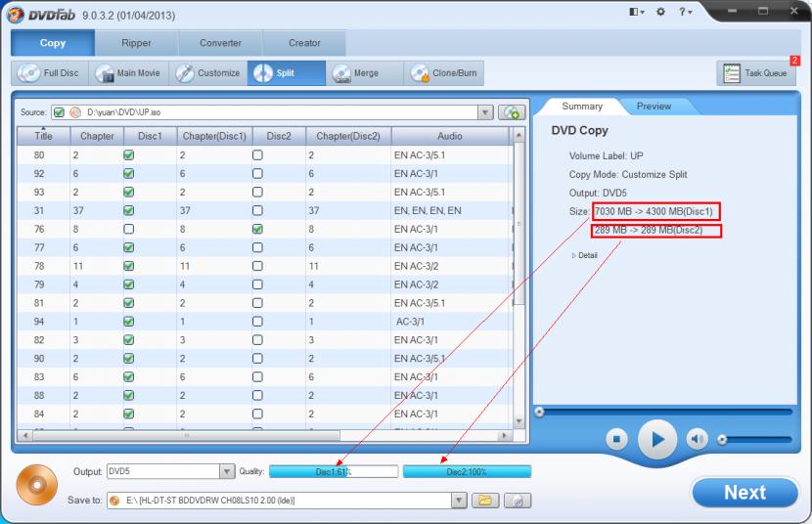Select the Clone/Burn copy mode
Screen dimensions: 812x524
click(x=444, y=73)
